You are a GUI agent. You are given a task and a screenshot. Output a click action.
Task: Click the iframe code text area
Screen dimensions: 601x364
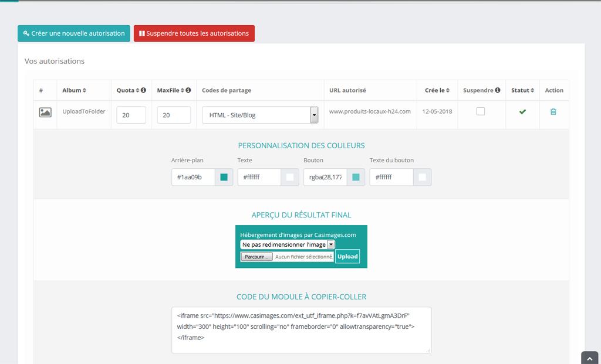click(x=301, y=330)
